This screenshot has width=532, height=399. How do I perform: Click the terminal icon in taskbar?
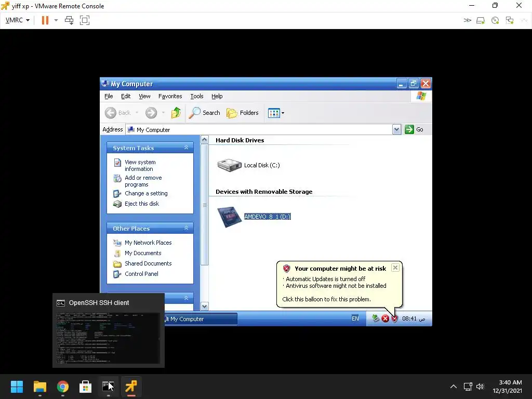point(108,387)
